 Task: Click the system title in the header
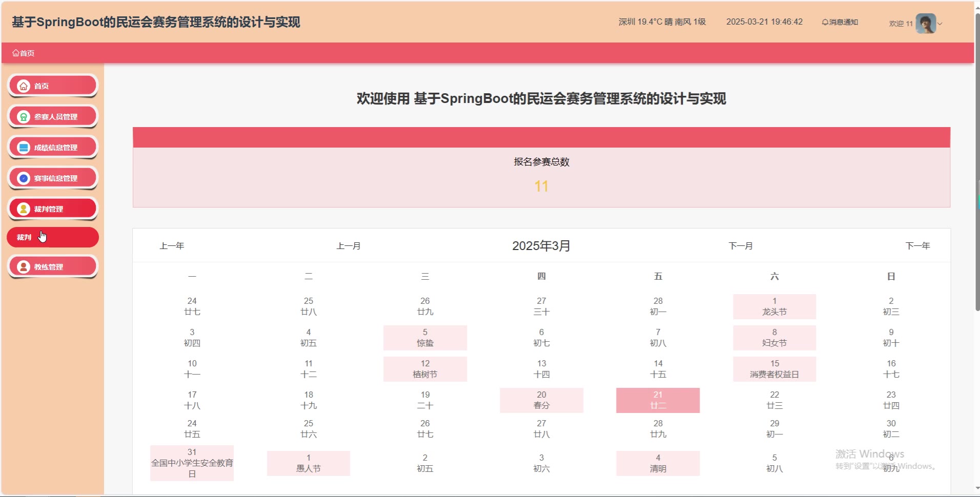(x=156, y=22)
